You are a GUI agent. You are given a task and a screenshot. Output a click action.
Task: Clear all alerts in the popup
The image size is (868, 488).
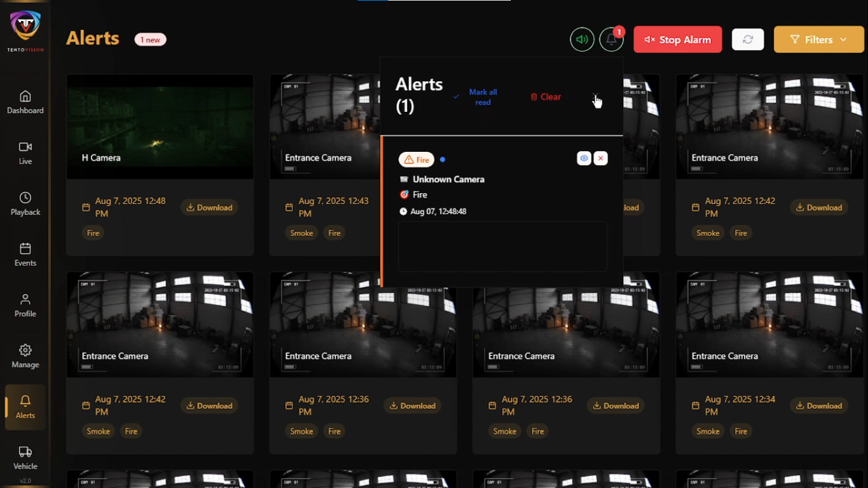tap(546, 97)
